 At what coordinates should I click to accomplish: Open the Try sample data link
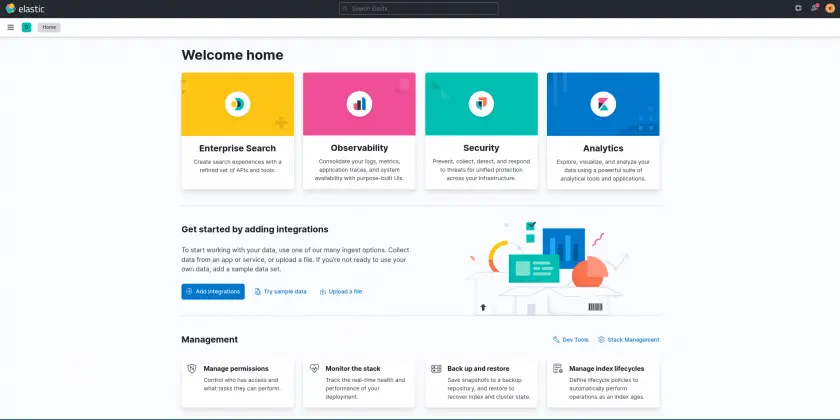pos(280,291)
